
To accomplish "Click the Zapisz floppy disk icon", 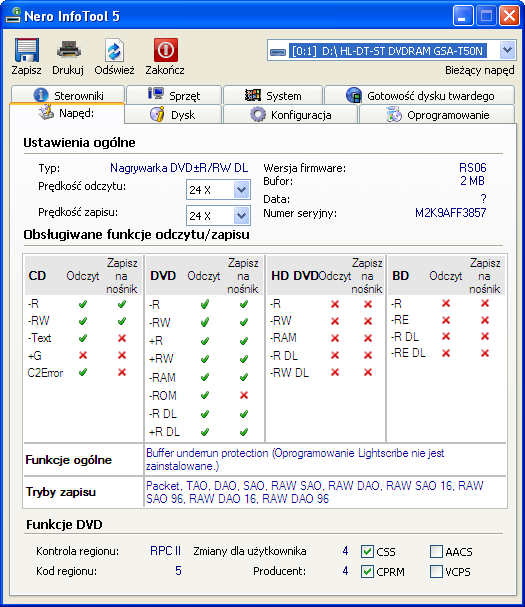I will tap(27, 50).
